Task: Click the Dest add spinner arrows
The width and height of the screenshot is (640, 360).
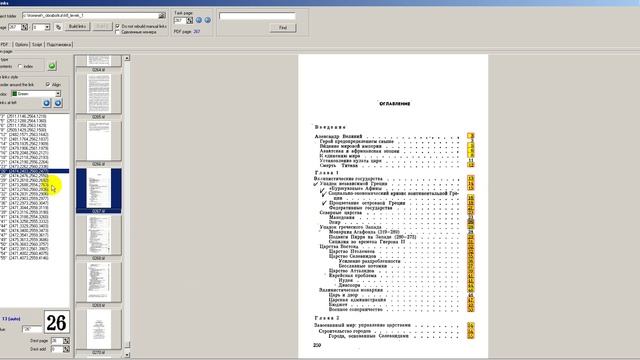Action: [66, 349]
